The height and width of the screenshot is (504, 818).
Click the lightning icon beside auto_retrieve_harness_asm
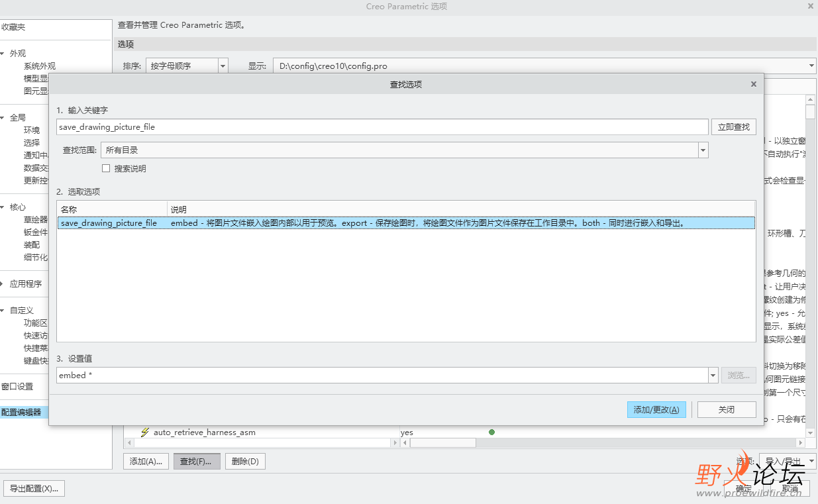(144, 432)
